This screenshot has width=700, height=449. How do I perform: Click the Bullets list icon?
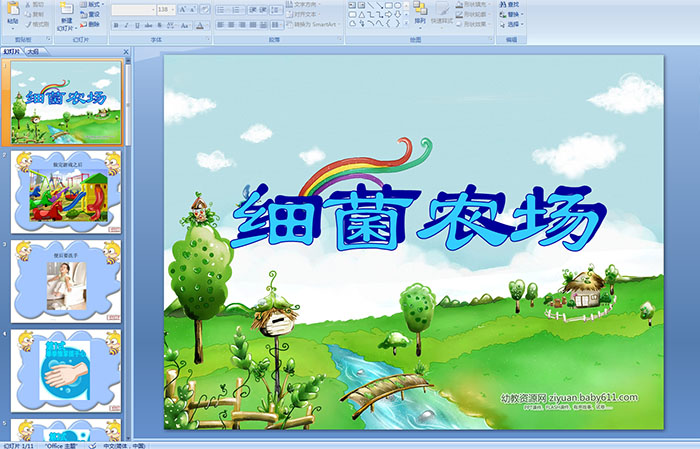pyautogui.click(x=222, y=10)
